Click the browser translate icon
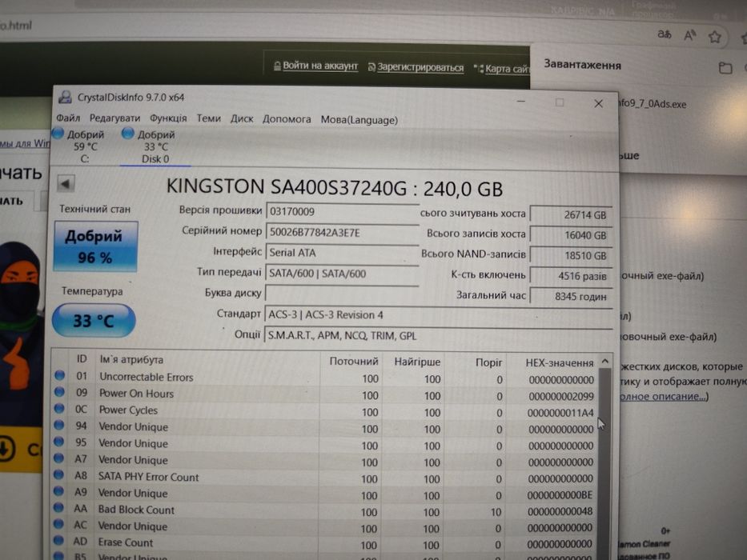 (x=664, y=34)
